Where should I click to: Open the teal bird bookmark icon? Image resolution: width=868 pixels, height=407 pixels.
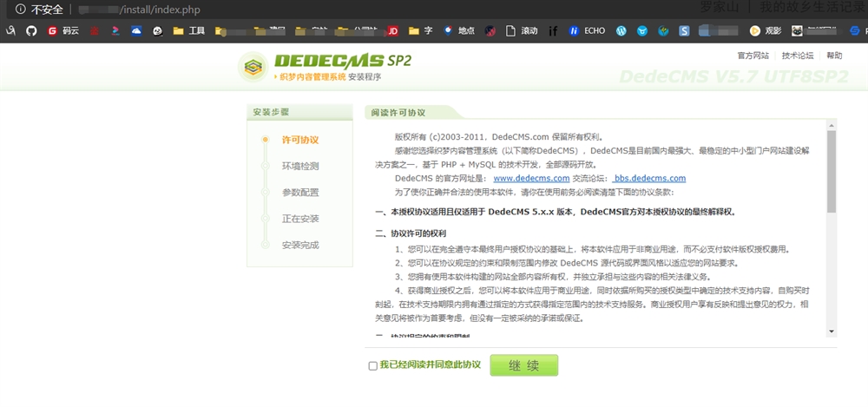pyautogui.click(x=663, y=31)
